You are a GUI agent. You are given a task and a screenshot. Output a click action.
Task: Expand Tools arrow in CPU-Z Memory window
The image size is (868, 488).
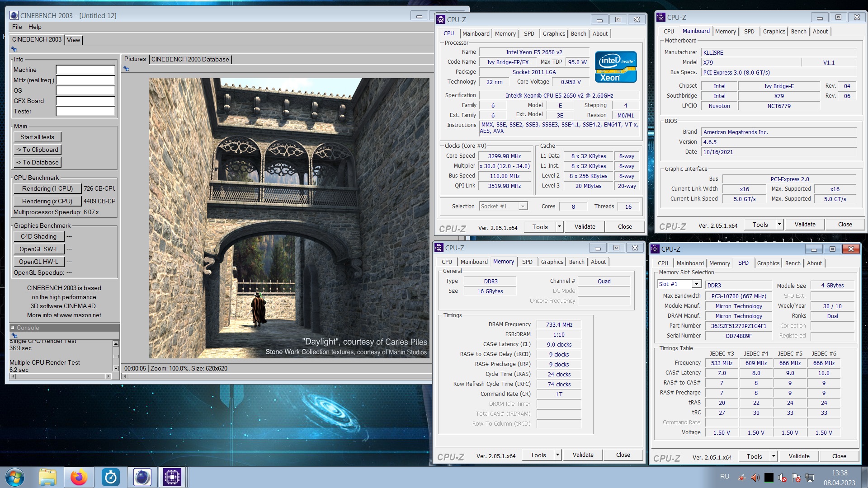click(x=557, y=455)
